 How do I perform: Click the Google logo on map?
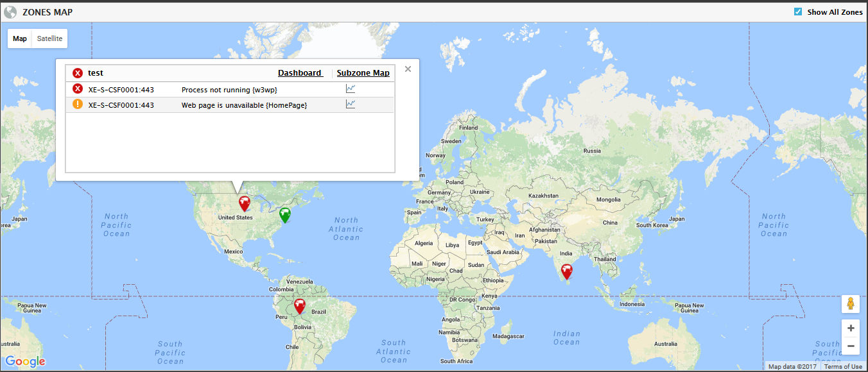click(25, 362)
